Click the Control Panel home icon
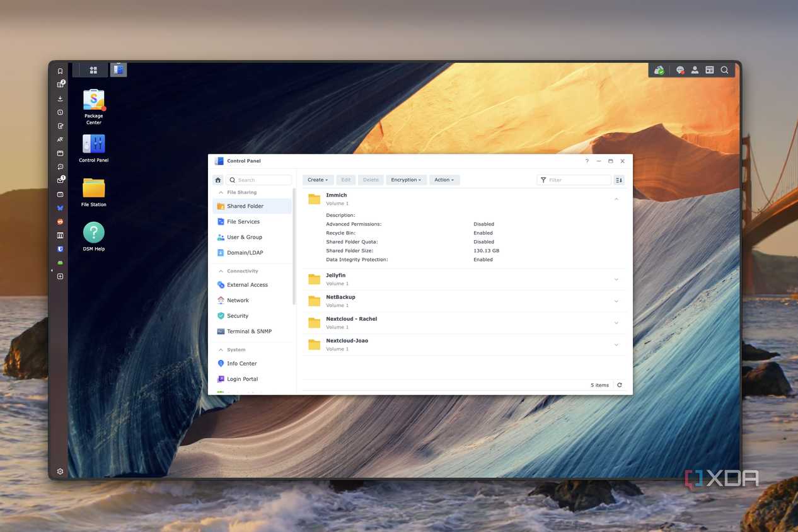 coord(218,180)
